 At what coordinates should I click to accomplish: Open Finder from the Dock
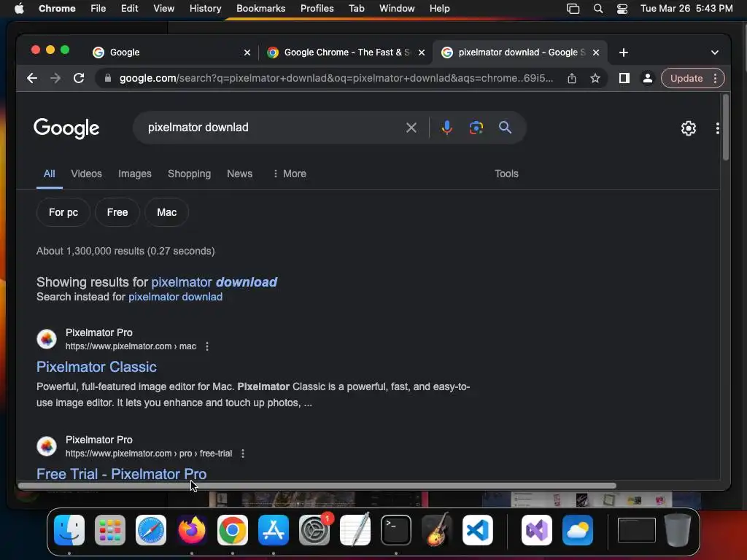pyautogui.click(x=69, y=529)
